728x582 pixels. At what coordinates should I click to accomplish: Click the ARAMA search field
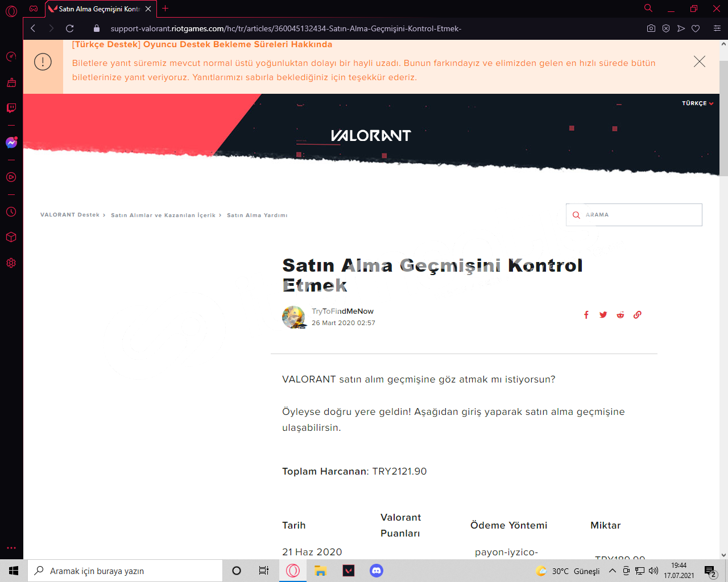tap(634, 215)
